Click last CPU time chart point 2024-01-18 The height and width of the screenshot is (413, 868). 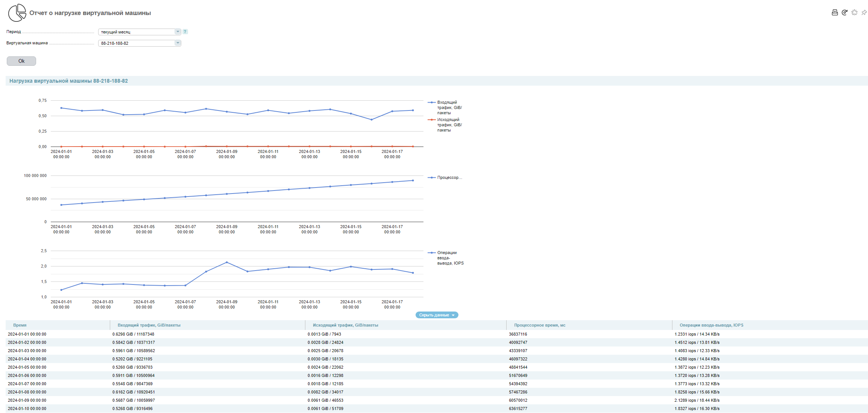pyautogui.click(x=413, y=180)
